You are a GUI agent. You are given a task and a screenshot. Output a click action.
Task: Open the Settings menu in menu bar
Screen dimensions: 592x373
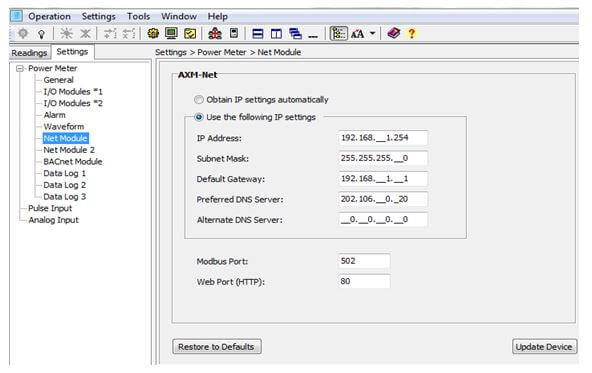click(99, 17)
